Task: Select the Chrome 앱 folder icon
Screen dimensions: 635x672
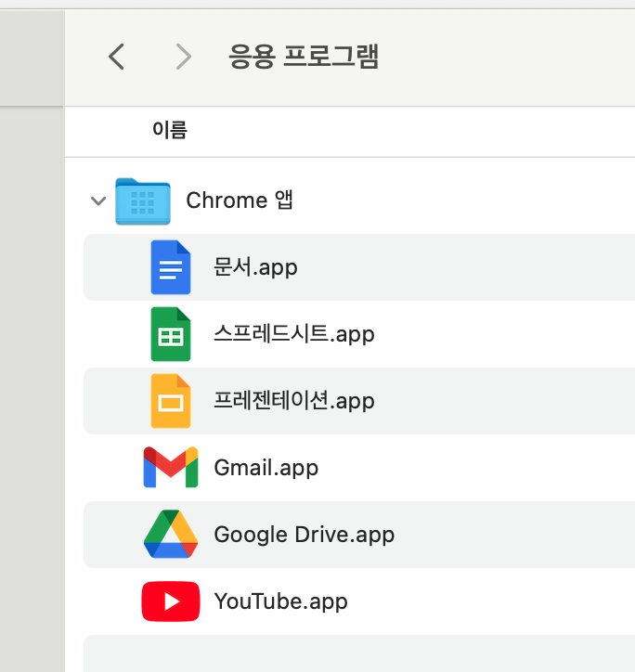Action: pos(143,201)
